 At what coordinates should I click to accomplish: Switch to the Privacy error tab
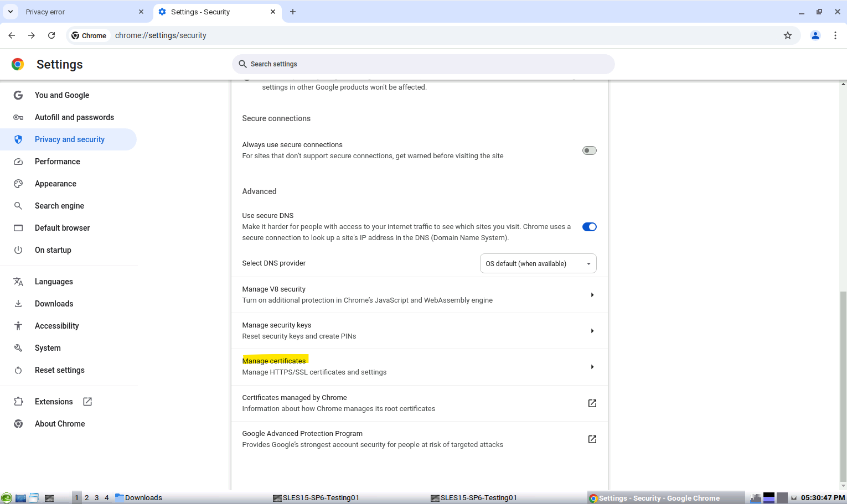click(x=83, y=12)
